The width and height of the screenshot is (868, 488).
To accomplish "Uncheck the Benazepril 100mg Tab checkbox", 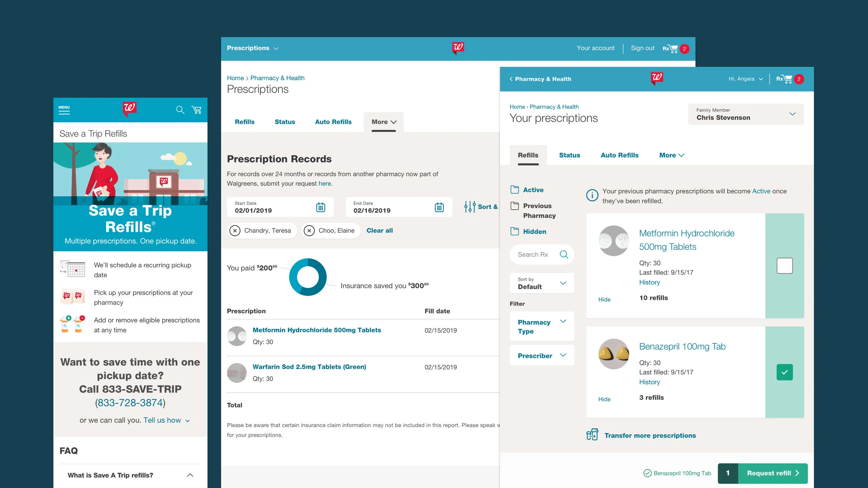I will pos(784,372).
